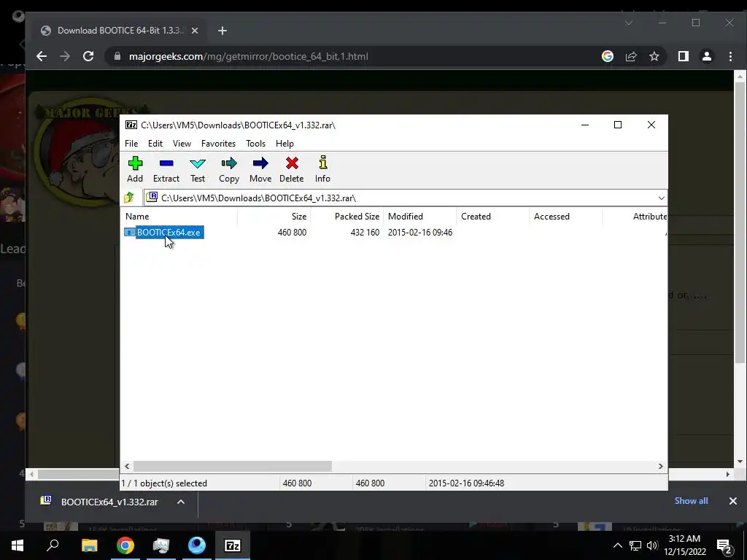Select the Download BOOTICE 64-Bit tab
This screenshot has height=560, width=747.
tap(119, 31)
